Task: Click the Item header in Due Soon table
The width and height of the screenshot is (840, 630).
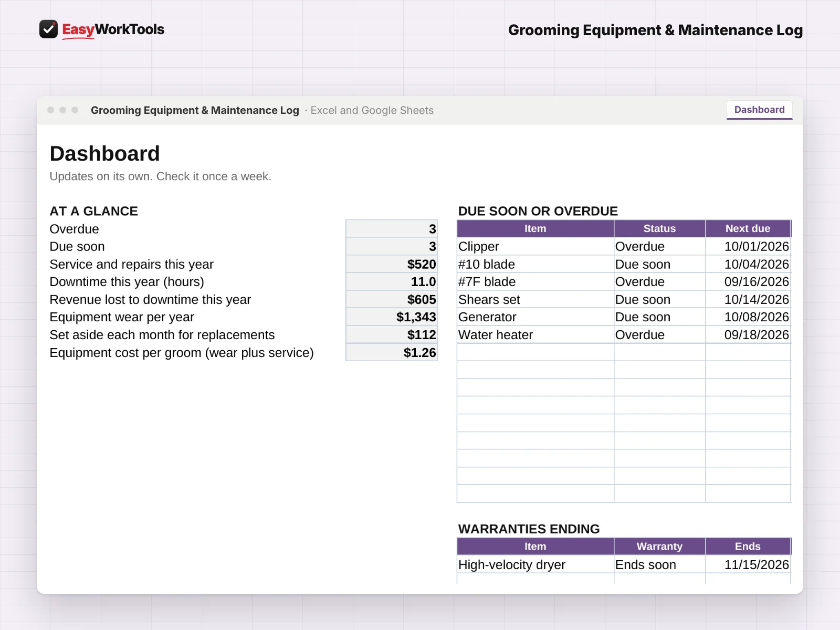Action: (535, 228)
